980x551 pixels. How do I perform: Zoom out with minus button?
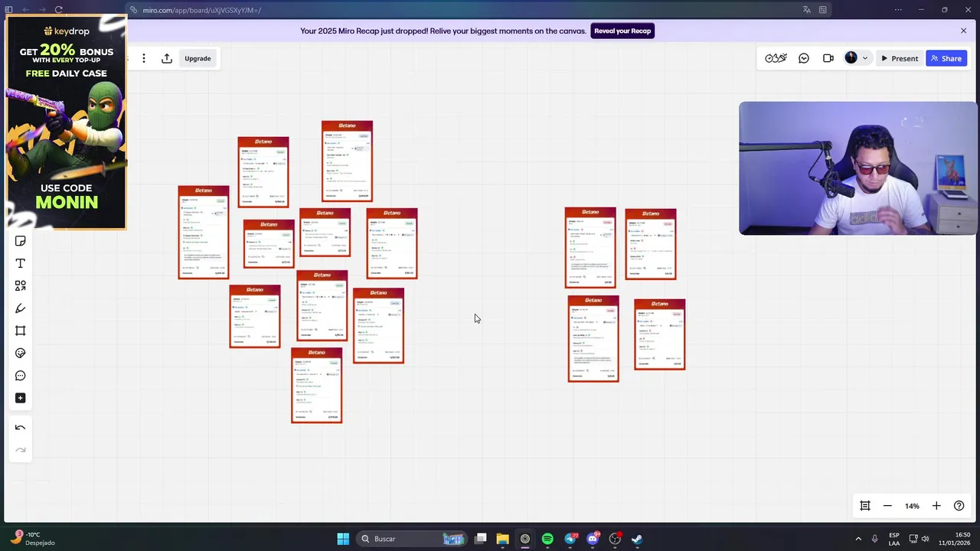tap(887, 506)
